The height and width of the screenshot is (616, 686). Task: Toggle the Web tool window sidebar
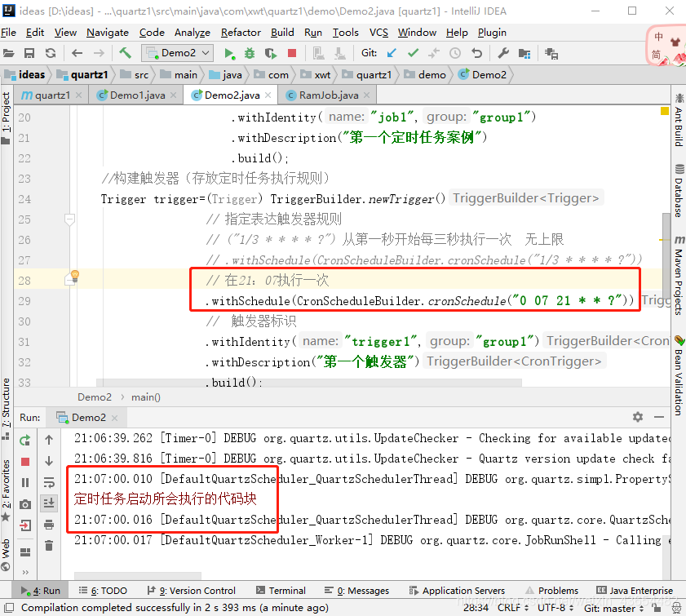pyautogui.click(x=7, y=554)
